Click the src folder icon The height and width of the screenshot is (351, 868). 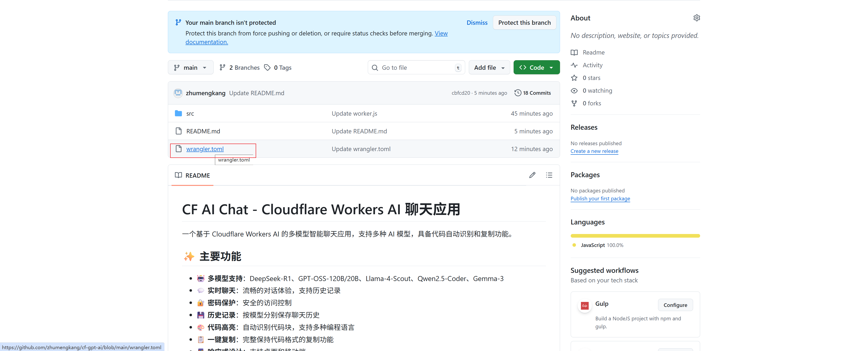(178, 113)
